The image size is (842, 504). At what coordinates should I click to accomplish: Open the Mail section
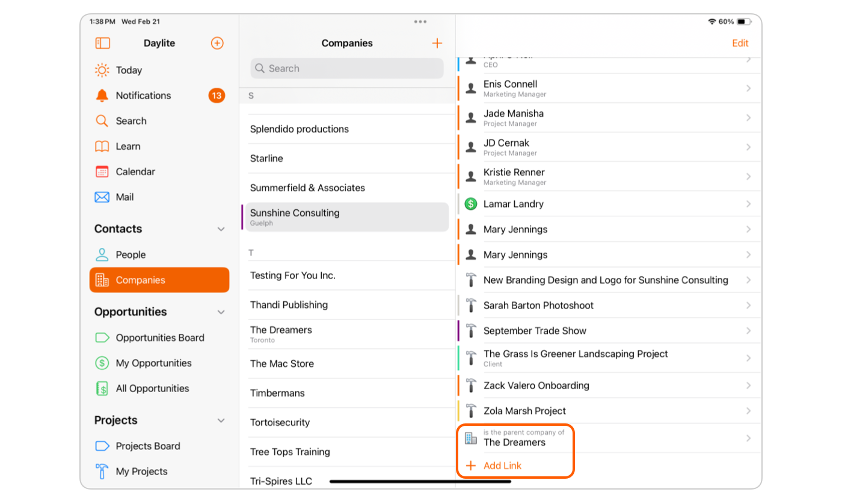click(x=124, y=197)
